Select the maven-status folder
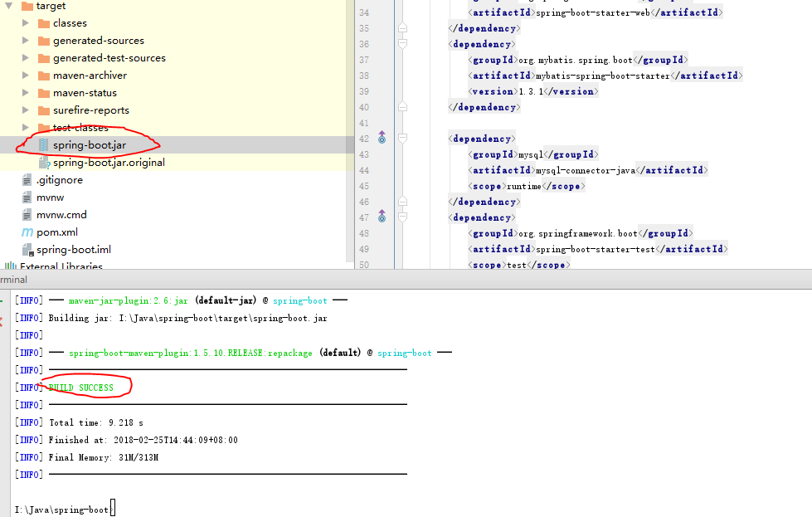 pyautogui.click(x=85, y=93)
